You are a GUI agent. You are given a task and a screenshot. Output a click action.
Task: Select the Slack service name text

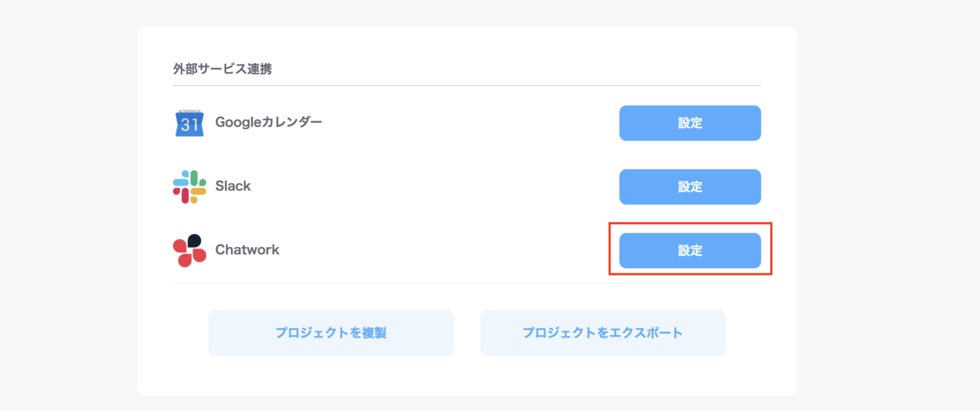click(x=233, y=186)
